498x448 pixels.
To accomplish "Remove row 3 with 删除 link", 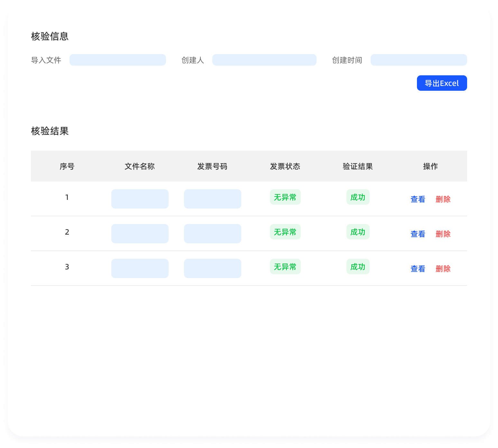I will point(443,269).
